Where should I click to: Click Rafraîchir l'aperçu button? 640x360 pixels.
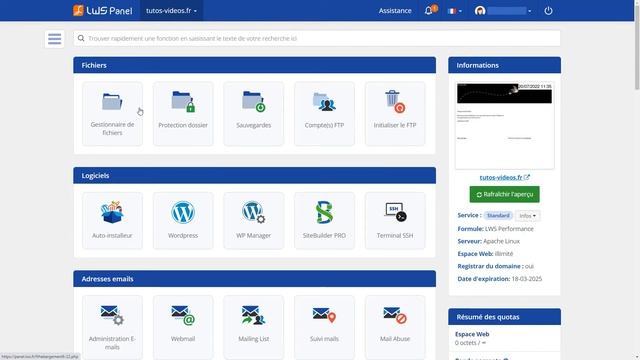(x=504, y=194)
